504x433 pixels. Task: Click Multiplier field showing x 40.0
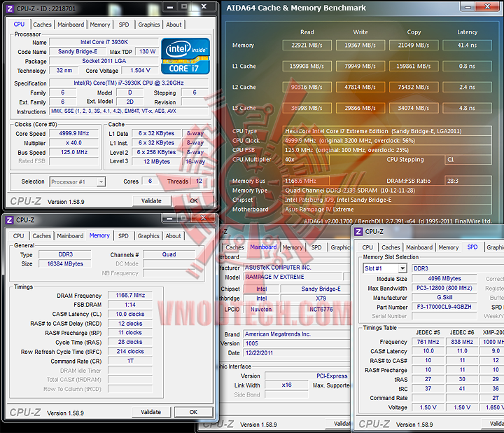pyautogui.click(x=74, y=143)
